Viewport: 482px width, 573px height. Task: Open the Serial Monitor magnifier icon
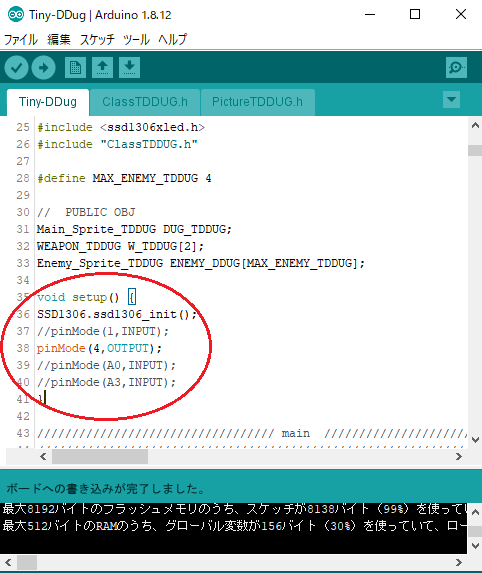click(456, 68)
